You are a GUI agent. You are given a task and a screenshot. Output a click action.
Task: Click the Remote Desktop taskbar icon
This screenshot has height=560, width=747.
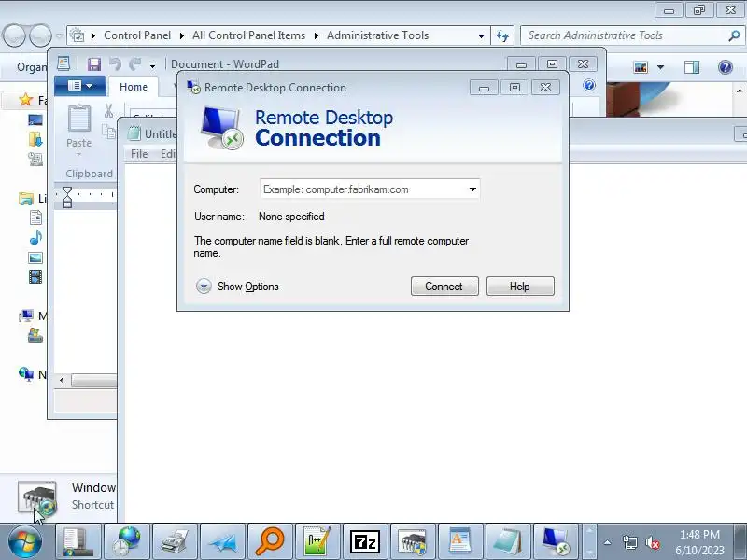[x=556, y=542]
